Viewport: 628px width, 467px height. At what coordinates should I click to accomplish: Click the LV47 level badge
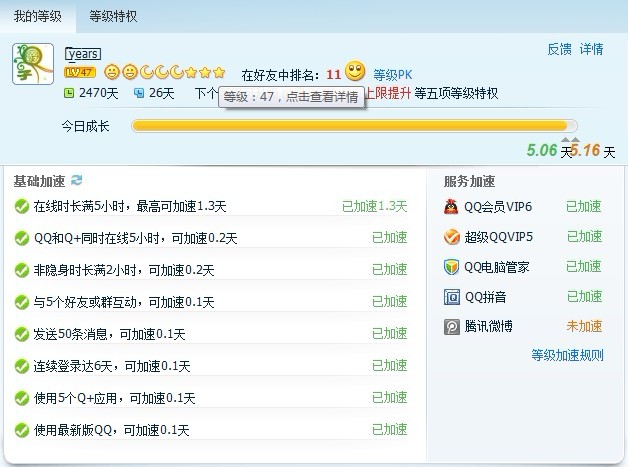point(80,72)
